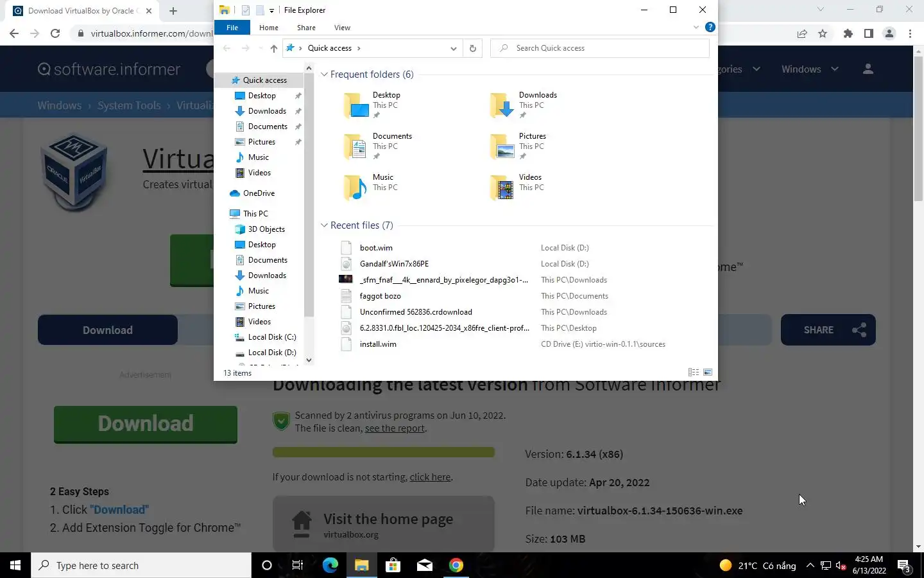924x578 pixels.
Task: Collapse the Frequent folders section
Action: coord(324,74)
